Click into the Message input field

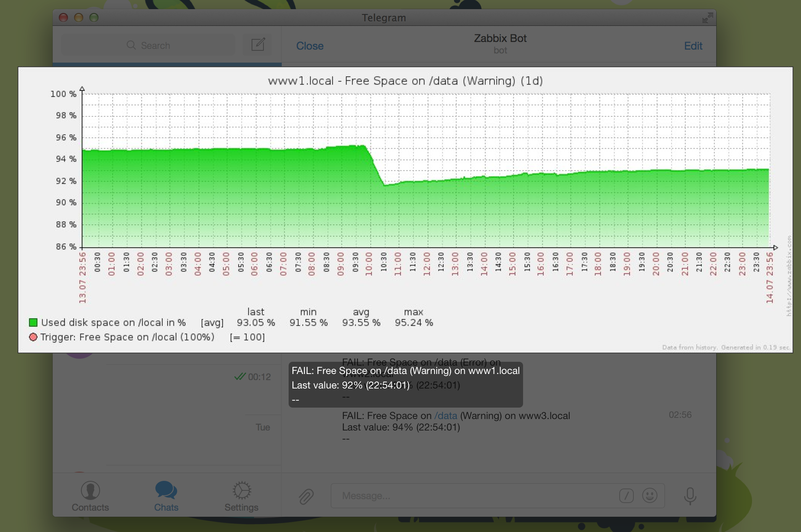click(x=473, y=496)
